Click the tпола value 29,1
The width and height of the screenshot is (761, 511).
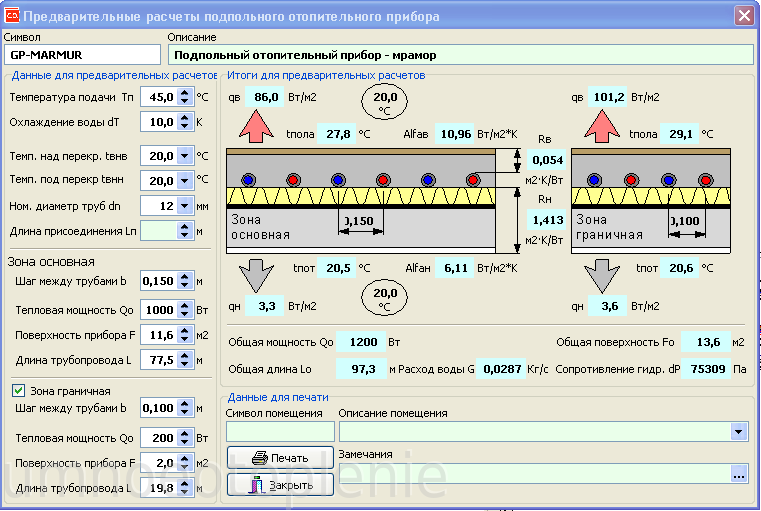pos(679,134)
